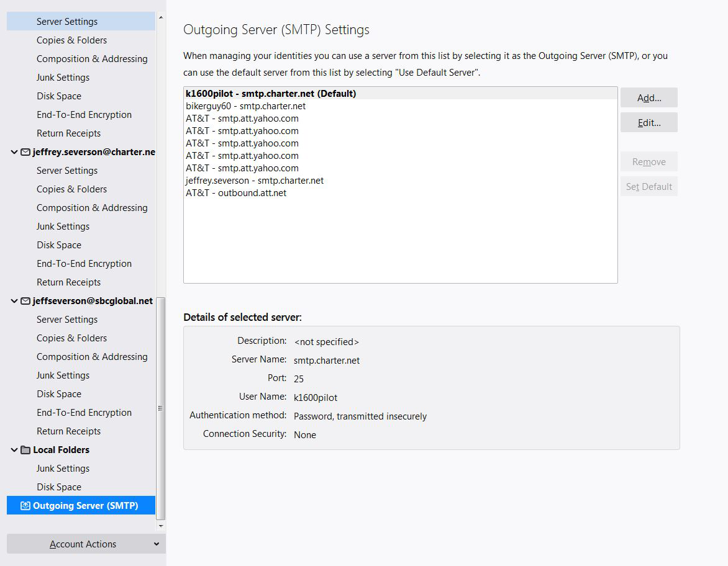Collapse the jeffseverson@sbcglobal.net account tree
The image size is (728, 566).
point(14,301)
